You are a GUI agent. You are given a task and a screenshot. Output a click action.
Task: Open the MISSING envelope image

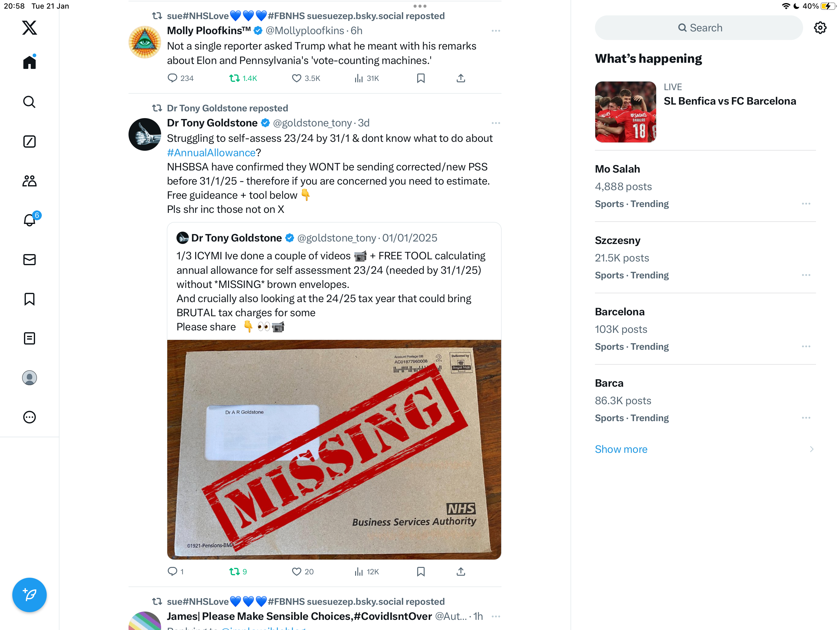334,449
